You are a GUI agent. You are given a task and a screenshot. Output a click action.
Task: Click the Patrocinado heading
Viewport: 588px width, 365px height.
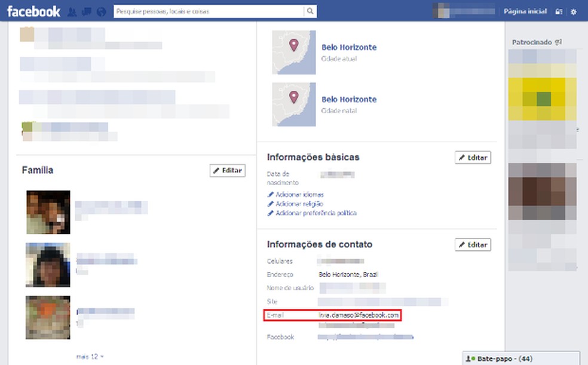(532, 42)
